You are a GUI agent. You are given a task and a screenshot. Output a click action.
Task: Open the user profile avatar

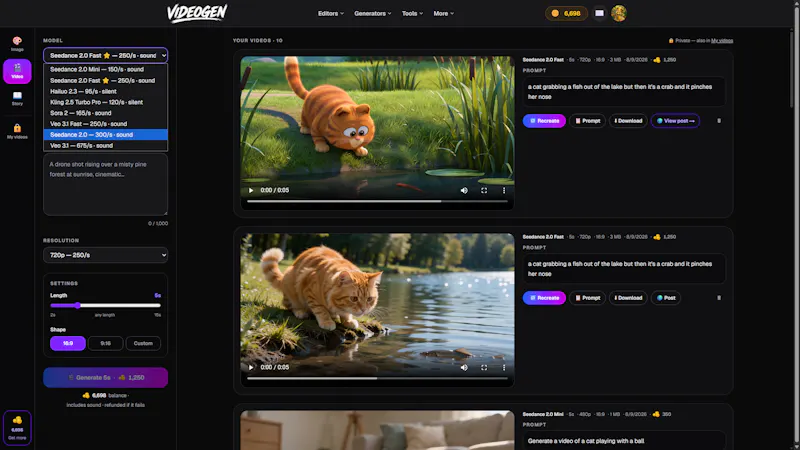click(619, 13)
